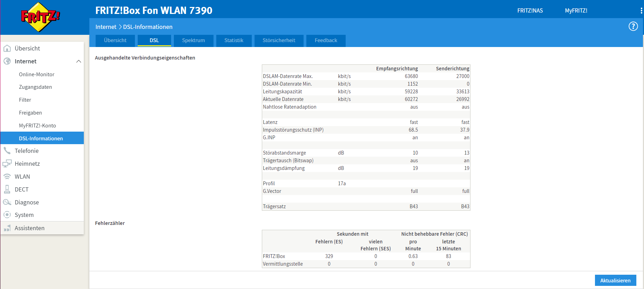This screenshot has height=289, width=644.
Task: Click the FRITZ!Box ES value 329
Action: [329, 256]
